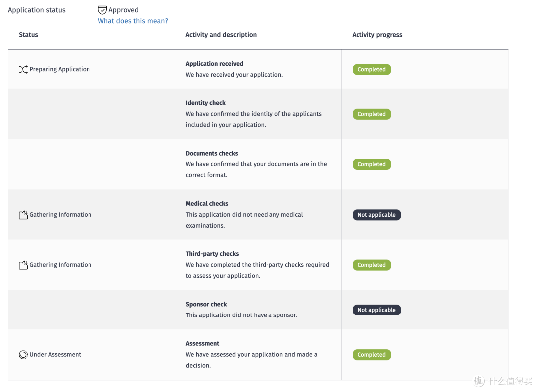Click the Completed badge for Assessment
537x392 pixels.
click(371, 354)
